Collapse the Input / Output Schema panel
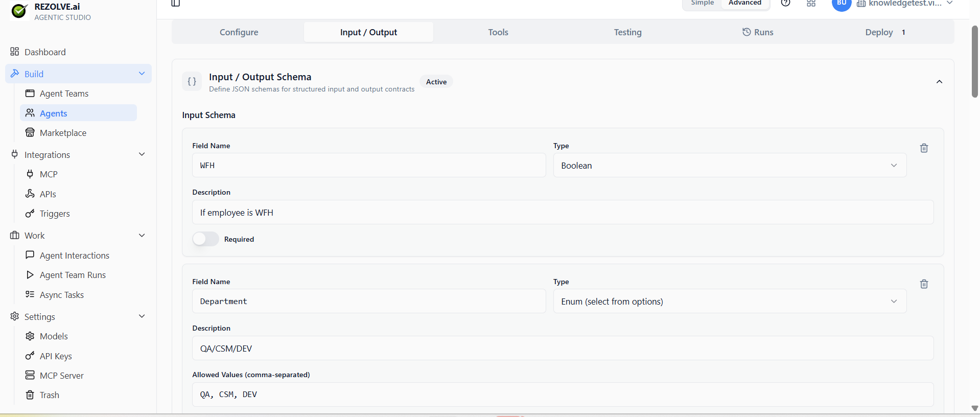980x417 pixels. (939, 82)
